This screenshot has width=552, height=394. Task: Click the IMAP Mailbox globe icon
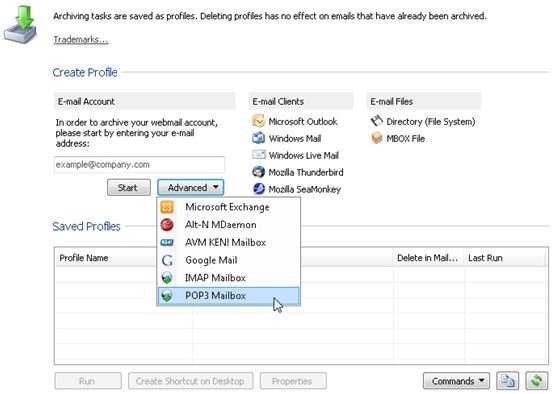[167, 278]
